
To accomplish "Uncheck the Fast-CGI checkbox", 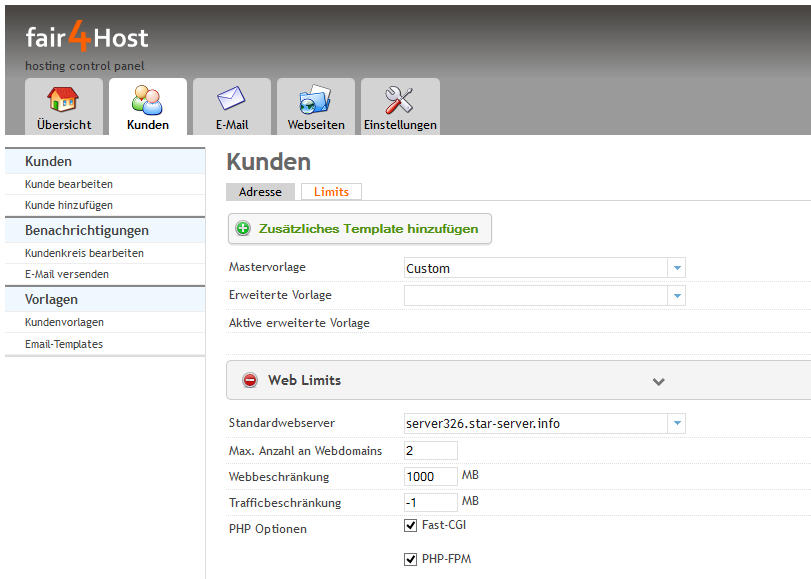I will tap(410, 526).
